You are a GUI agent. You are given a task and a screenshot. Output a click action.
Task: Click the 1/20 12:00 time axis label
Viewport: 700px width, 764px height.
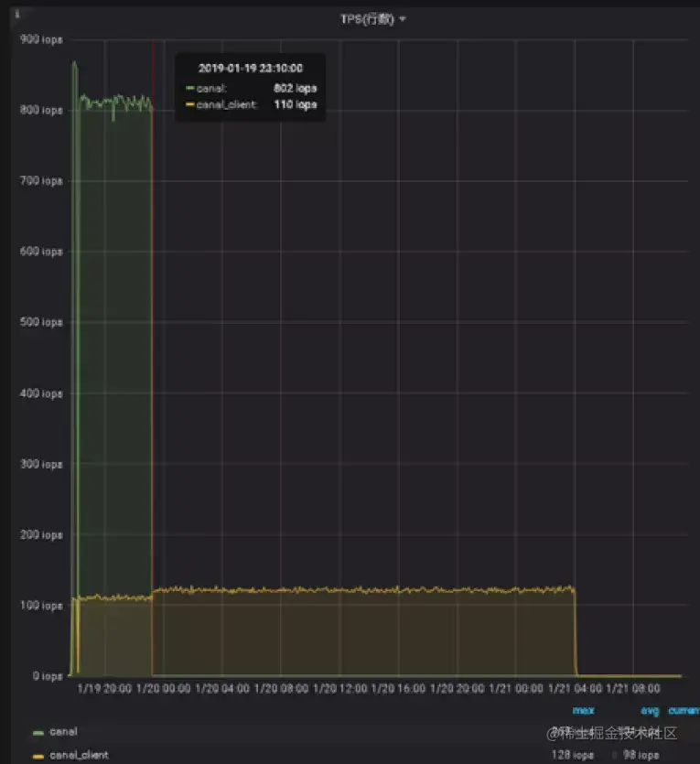tap(339, 688)
